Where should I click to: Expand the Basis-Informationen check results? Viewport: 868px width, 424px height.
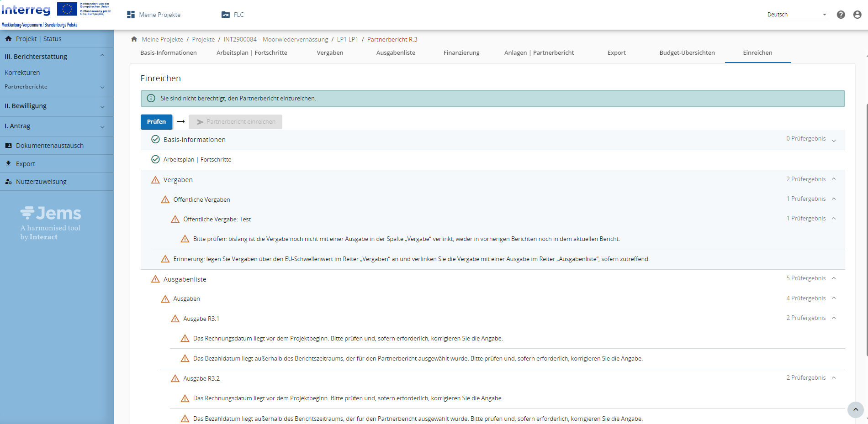(834, 140)
